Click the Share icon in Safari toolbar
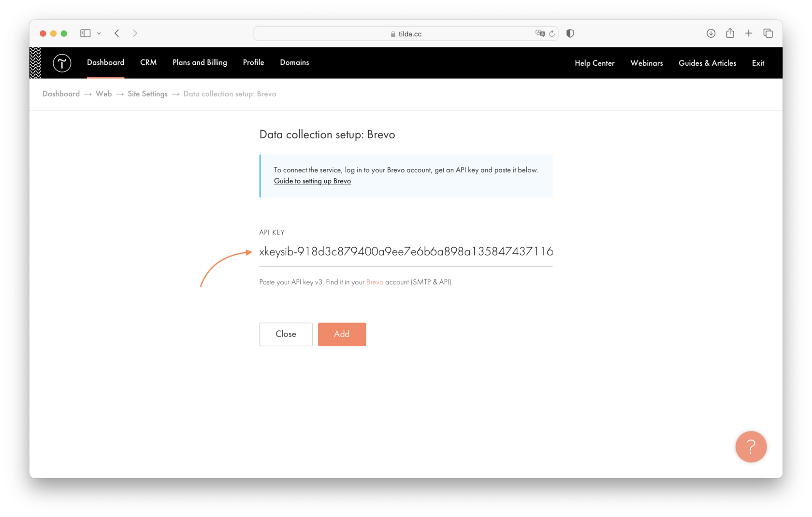Viewport: 812px width, 517px height. point(730,33)
